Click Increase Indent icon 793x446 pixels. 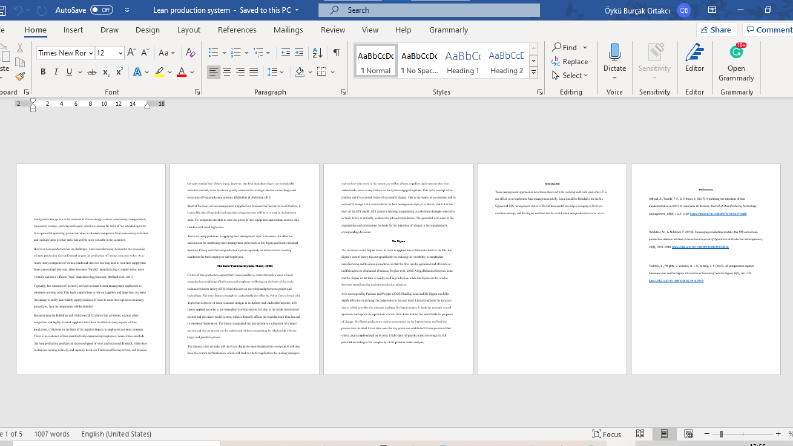(x=299, y=53)
